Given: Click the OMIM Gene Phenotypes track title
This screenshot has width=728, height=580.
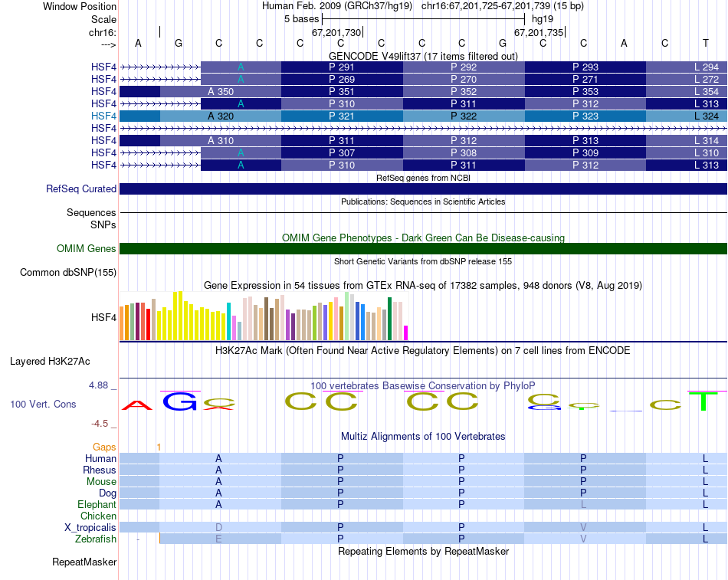Looking at the screenshot, I should (x=423, y=238).
